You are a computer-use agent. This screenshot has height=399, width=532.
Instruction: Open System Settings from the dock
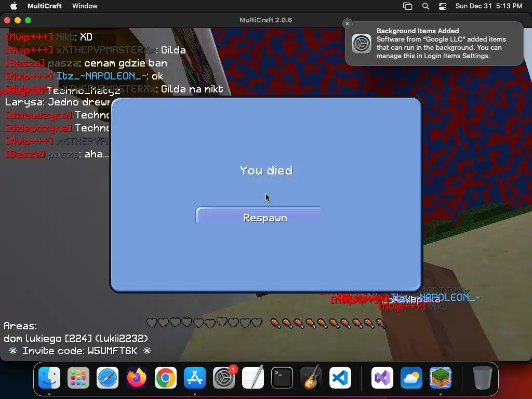[224, 378]
